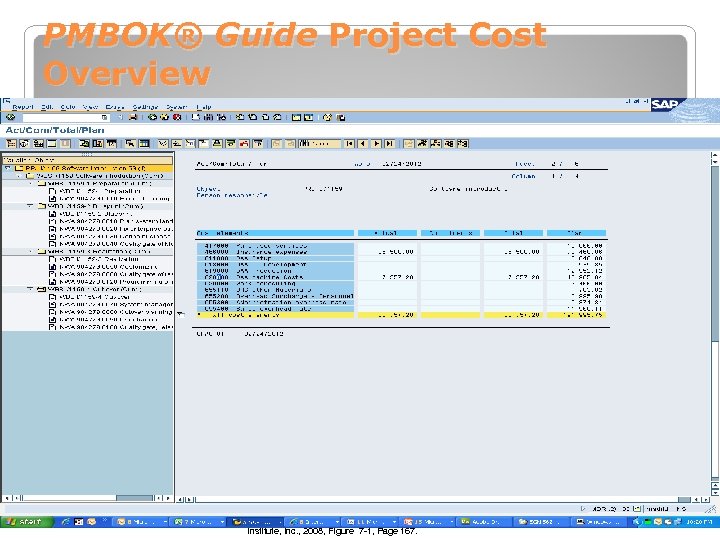Click the Save disk icon
Viewport: 720px width, 540px height.
(133, 118)
